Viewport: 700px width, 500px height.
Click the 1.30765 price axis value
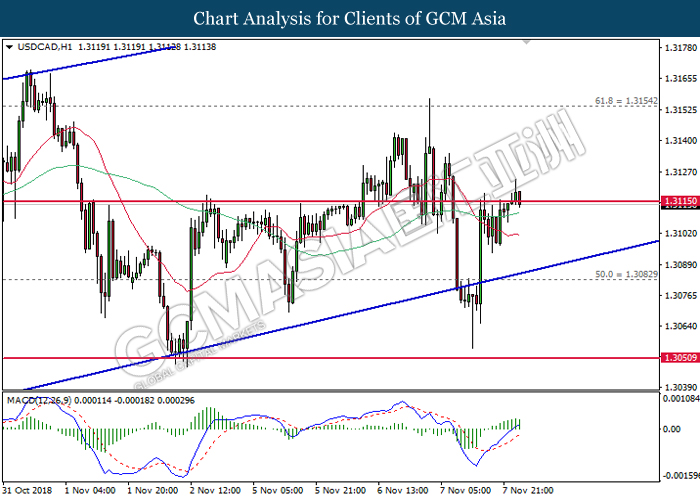pos(681,296)
